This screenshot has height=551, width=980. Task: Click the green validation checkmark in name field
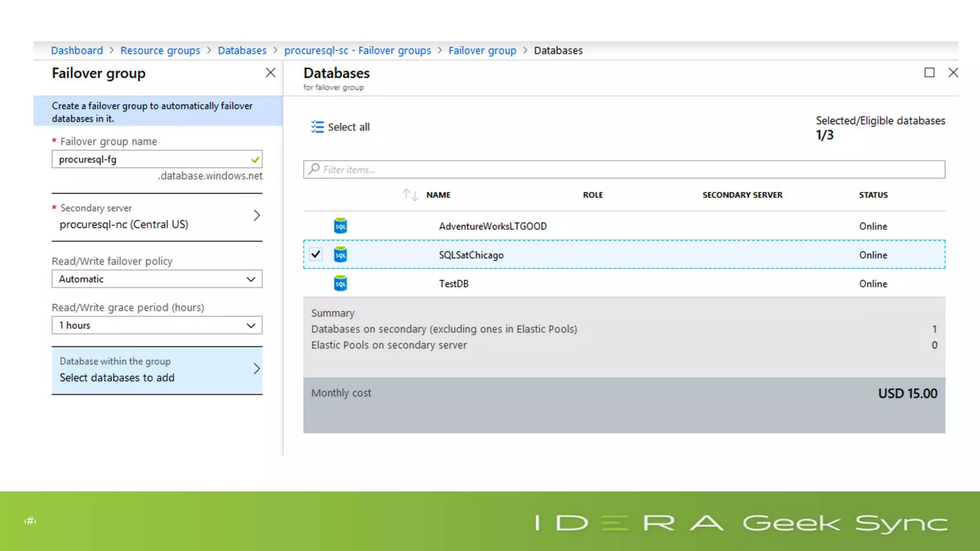click(x=255, y=159)
